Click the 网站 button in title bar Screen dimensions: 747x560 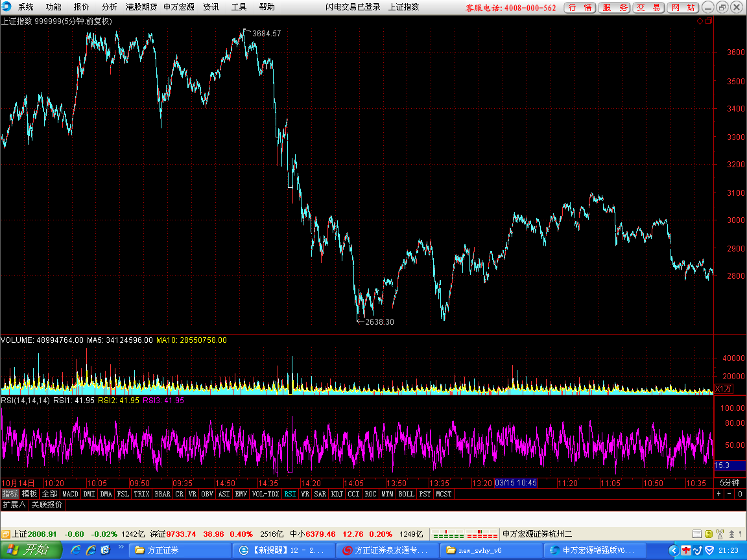pyautogui.click(x=683, y=7)
